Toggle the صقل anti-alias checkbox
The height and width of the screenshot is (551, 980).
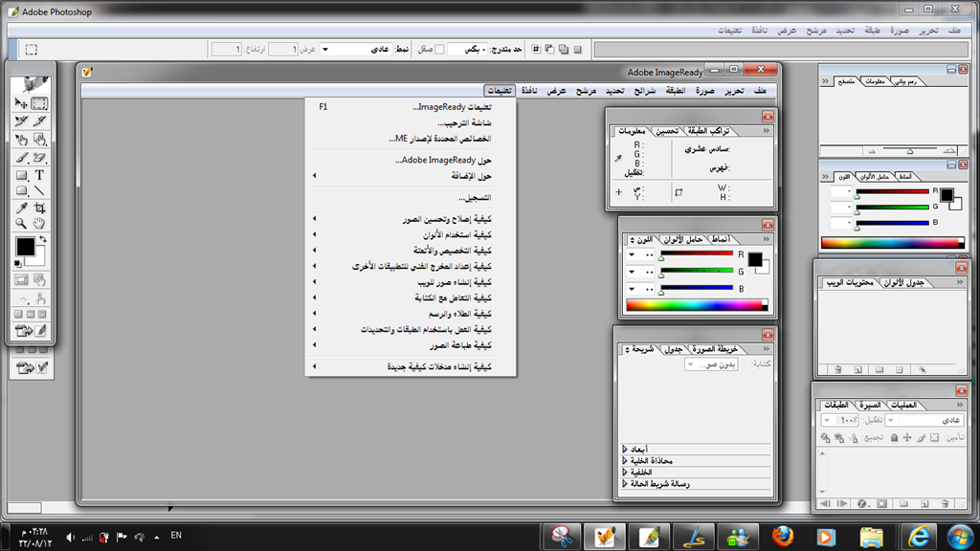tap(439, 49)
